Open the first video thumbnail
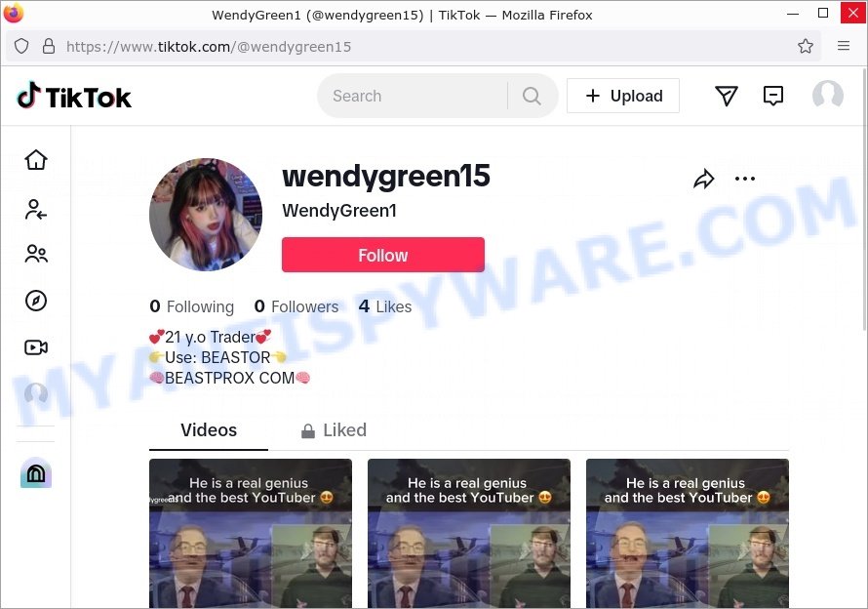This screenshot has height=609, width=868. [x=251, y=533]
